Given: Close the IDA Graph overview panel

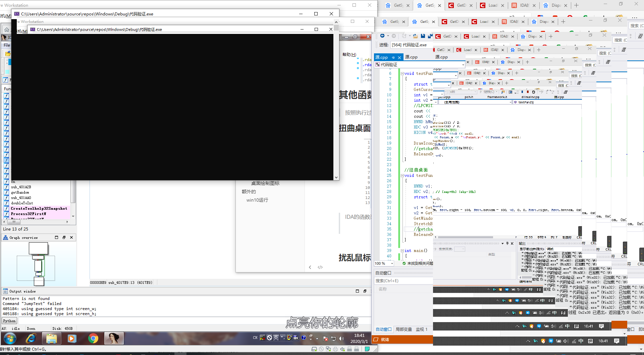Looking at the screenshot, I should click(x=71, y=237).
